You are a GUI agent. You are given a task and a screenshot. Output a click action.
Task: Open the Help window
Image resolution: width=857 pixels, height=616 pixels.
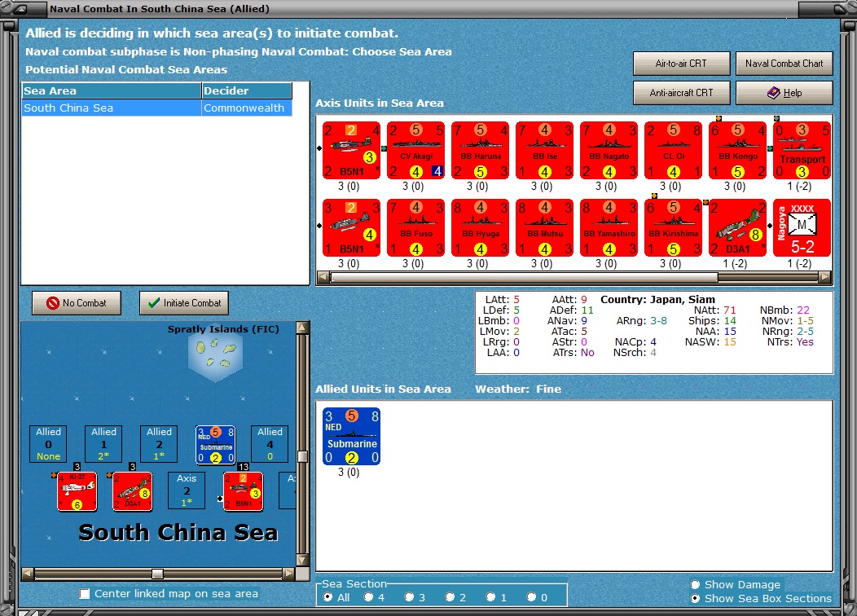[x=784, y=93]
